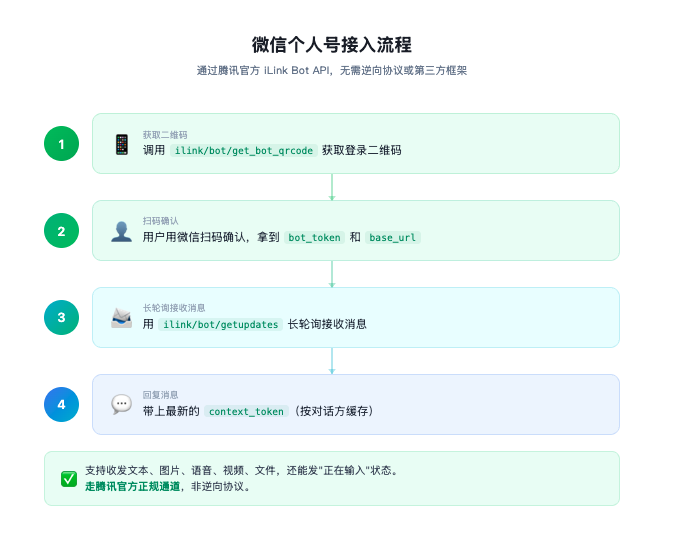Click the ilink/bot/get_bot_qrcode code snippet
The image size is (679, 543).
coord(243,150)
